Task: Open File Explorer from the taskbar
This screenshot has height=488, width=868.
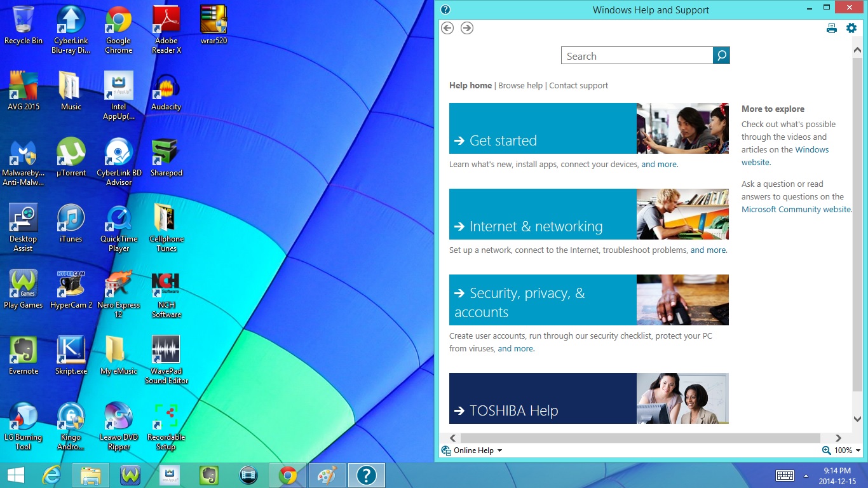Action: click(x=90, y=475)
